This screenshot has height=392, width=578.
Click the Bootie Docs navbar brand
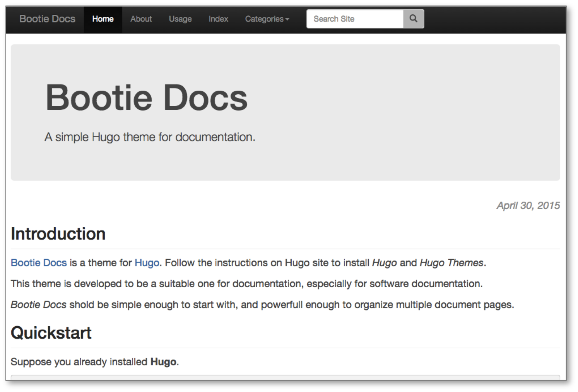[47, 19]
